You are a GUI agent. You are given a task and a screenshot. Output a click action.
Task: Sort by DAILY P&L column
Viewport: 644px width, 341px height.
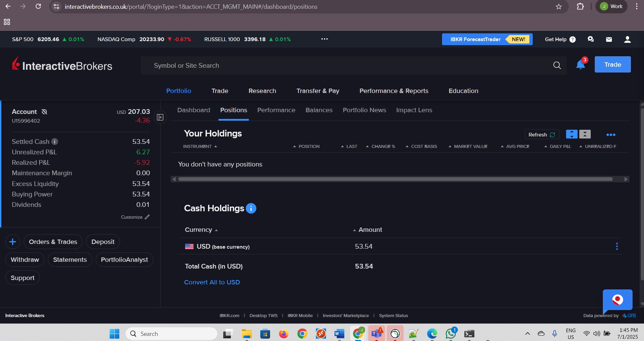(x=558, y=146)
